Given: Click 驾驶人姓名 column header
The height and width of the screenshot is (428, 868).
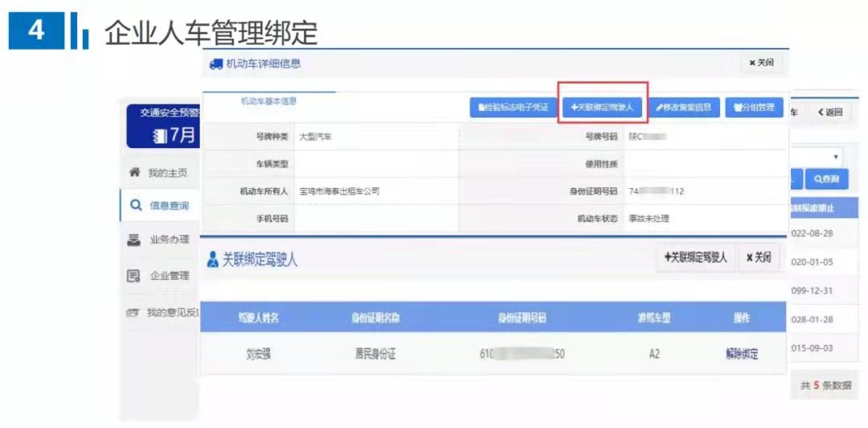Looking at the screenshot, I should coord(258,319).
